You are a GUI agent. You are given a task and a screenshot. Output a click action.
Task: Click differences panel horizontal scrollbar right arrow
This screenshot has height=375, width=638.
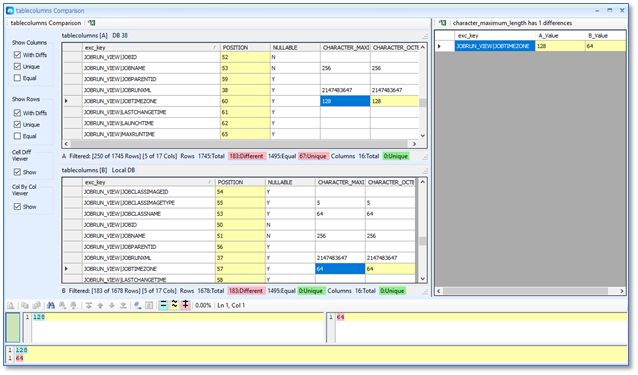622,291
